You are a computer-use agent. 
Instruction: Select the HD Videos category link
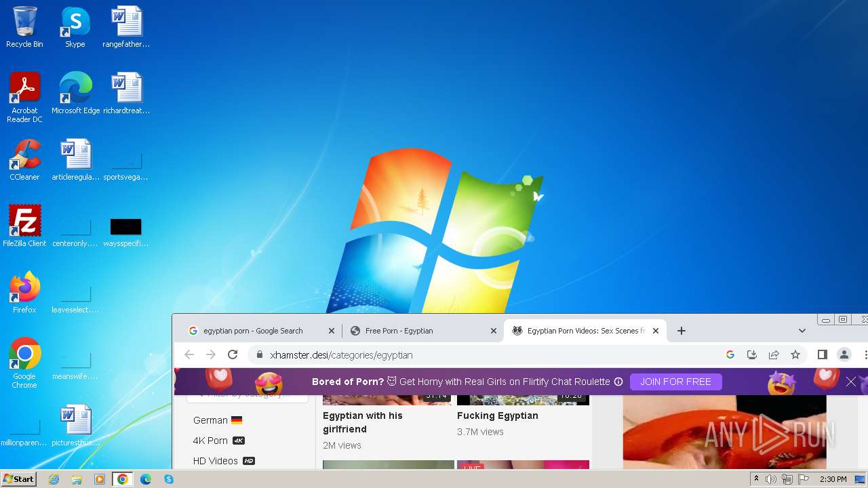tap(224, 461)
